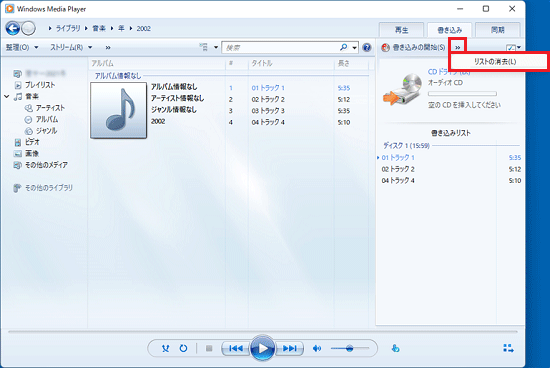Collapse the 音楽 tree node
The image size is (550, 368).
(7, 96)
